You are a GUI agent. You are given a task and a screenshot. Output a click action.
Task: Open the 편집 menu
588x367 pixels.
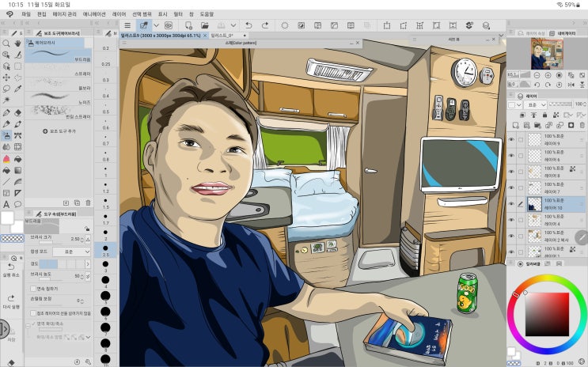(x=42, y=14)
